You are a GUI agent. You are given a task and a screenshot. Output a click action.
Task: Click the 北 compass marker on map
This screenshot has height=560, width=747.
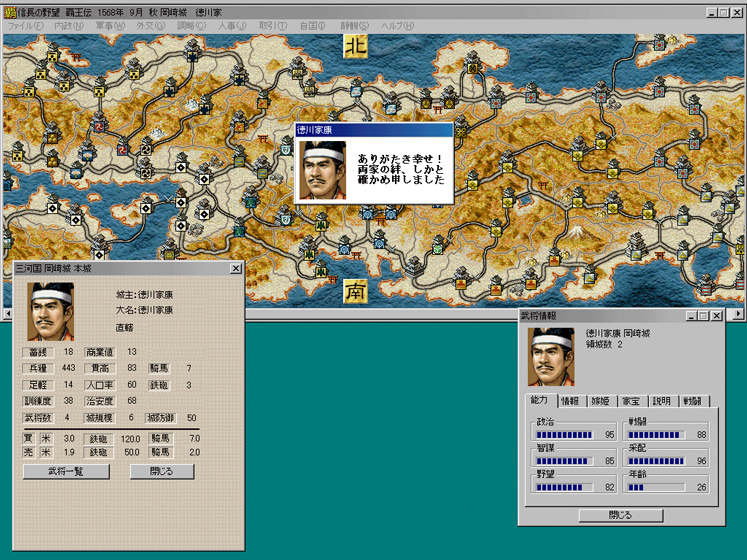point(355,46)
